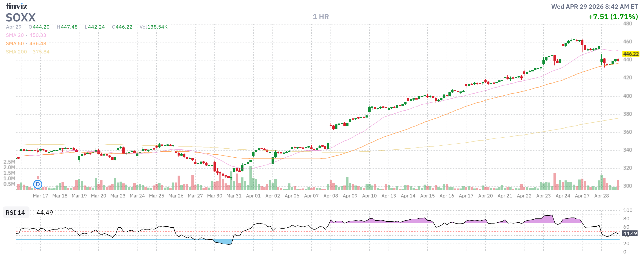Viewport: 644px width, 259px height.
Task: Click the yellow 446.22 price tag
Action: (630, 54)
